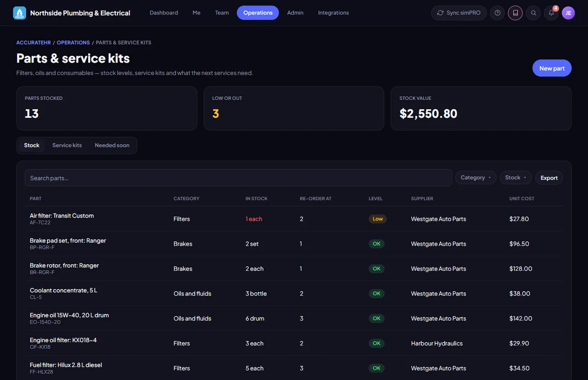Click the Northside Plumbing & Electrical logo icon
Screen dimensions: 588x380
(x=20, y=13)
